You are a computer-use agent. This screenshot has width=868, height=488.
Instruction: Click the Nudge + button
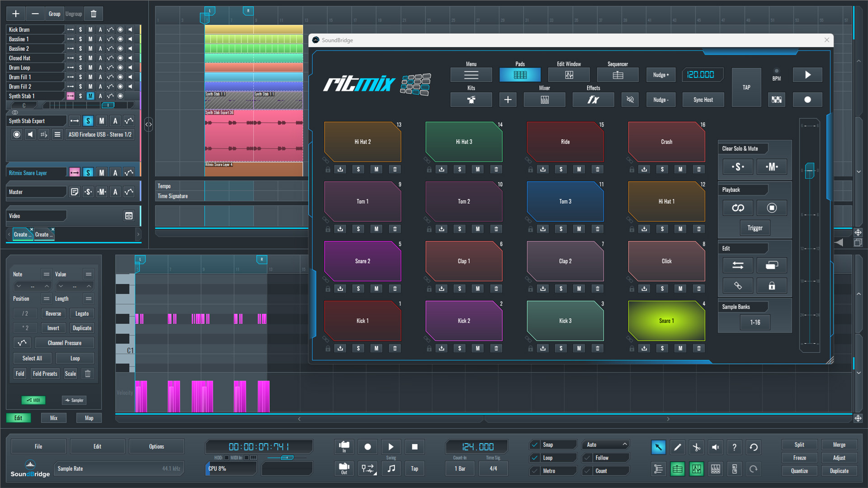[x=660, y=75]
